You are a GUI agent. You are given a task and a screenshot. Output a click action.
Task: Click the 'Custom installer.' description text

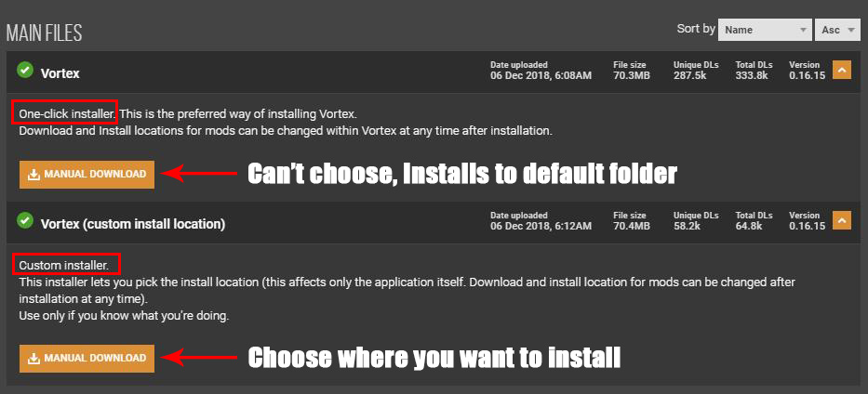(63, 265)
